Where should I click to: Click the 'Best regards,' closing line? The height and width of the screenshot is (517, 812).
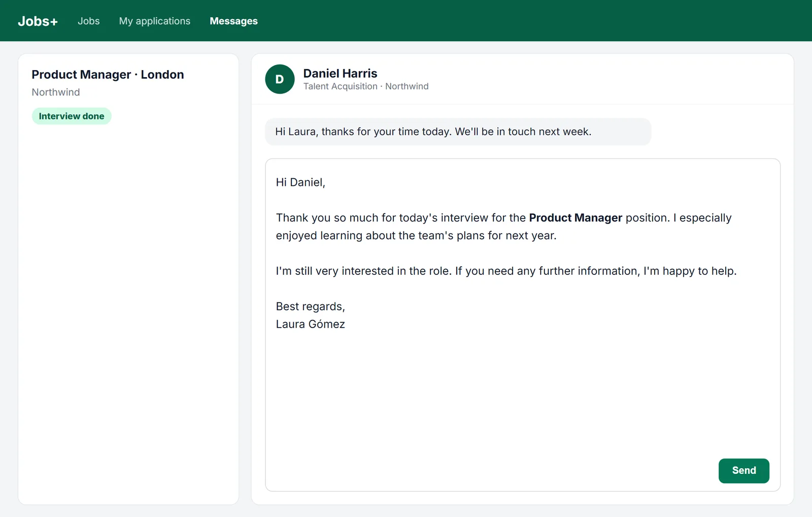[311, 307]
